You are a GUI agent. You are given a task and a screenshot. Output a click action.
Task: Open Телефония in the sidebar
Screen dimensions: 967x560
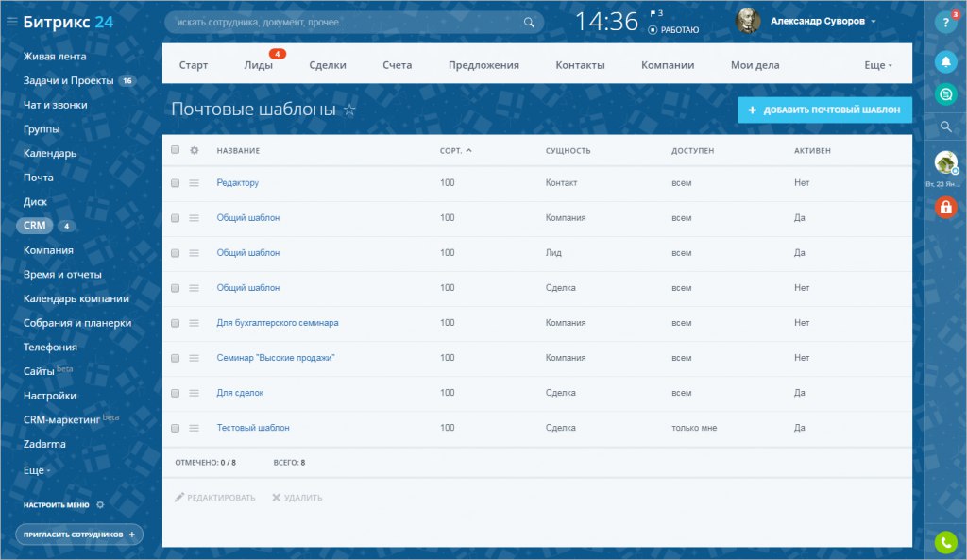pyautogui.click(x=50, y=347)
